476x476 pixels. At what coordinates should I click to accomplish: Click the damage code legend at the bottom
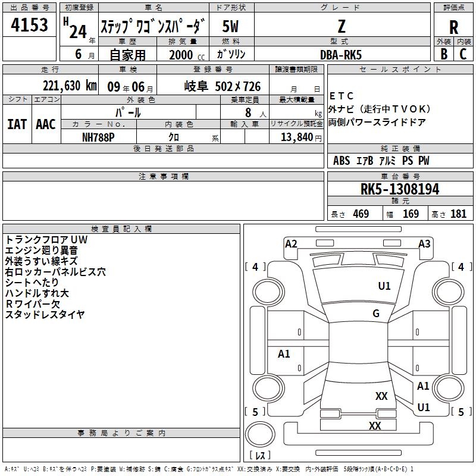[209, 469]
